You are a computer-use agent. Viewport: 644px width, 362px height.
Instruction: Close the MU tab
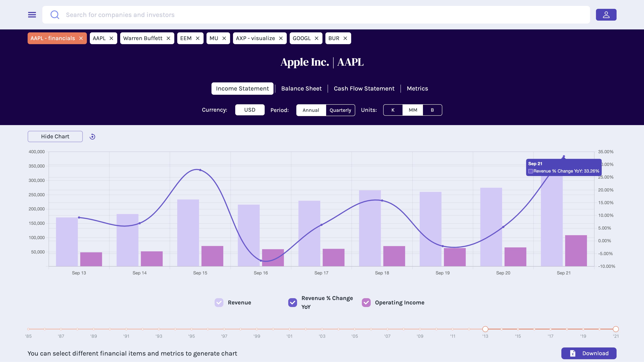coord(224,38)
